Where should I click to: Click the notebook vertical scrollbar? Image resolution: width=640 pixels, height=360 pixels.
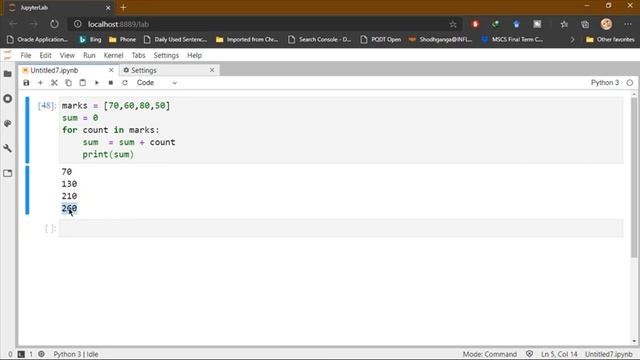coord(634,178)
